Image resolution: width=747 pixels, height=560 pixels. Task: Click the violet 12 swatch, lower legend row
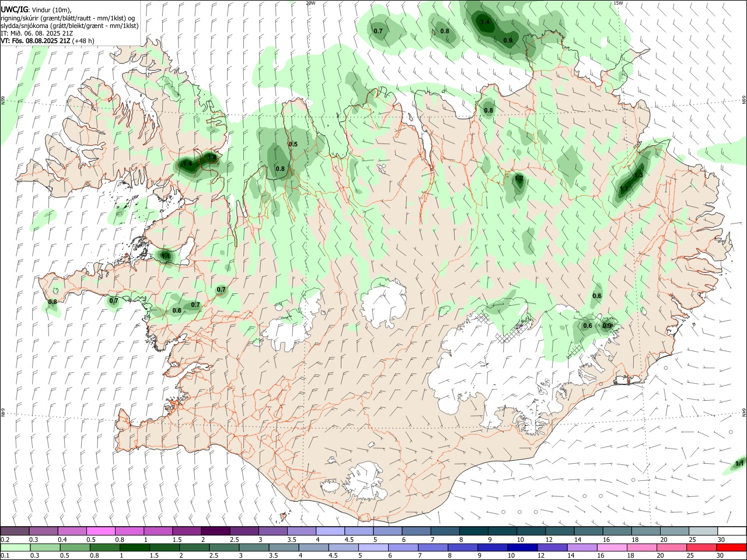[x=552, y=547]
